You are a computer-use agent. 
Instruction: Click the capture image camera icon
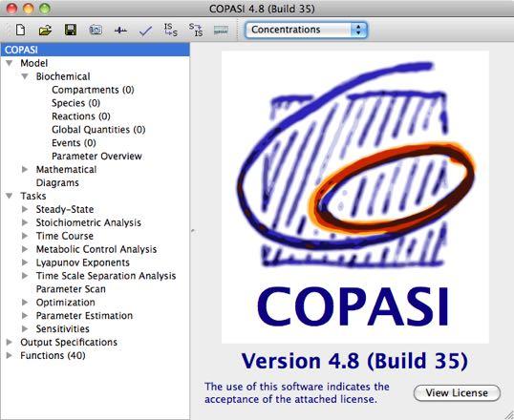click(x=96, y=31)
